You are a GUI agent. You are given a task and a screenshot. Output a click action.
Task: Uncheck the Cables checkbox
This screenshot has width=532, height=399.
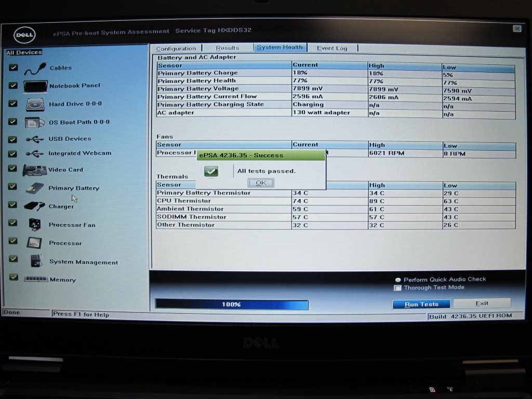tap(13, 68)
